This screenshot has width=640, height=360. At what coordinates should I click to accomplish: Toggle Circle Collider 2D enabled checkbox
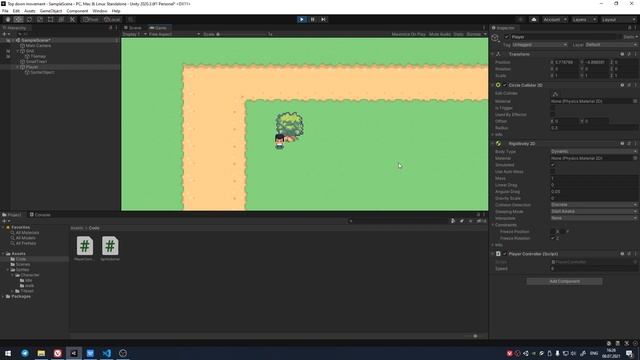(505, 85)
